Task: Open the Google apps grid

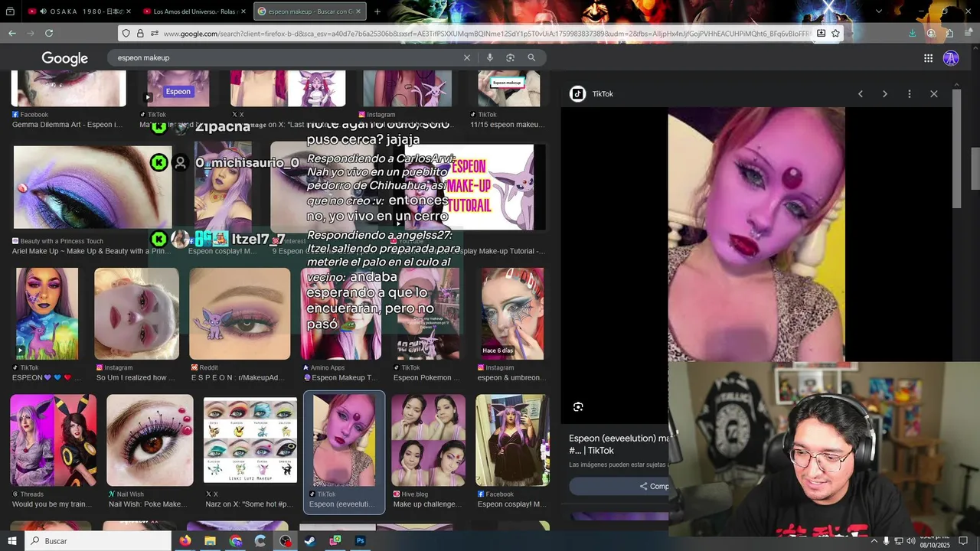Action: pyautogui.click(x=928, y=58)
